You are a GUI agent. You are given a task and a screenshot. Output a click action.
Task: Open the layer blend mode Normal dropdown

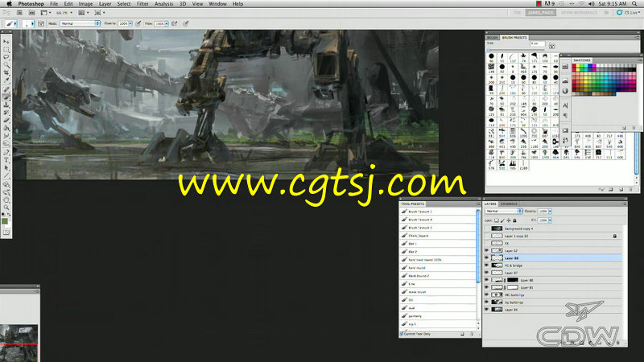tap(504, 212)
